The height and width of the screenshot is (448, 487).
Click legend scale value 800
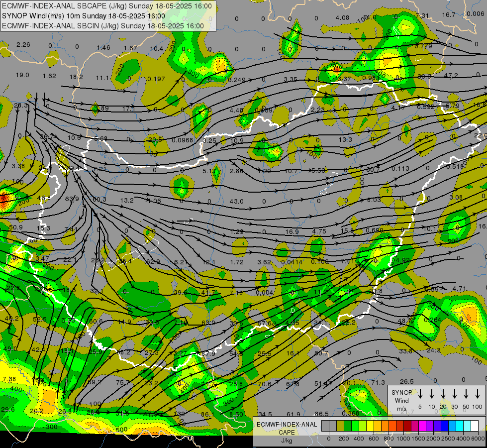[389, 439]
